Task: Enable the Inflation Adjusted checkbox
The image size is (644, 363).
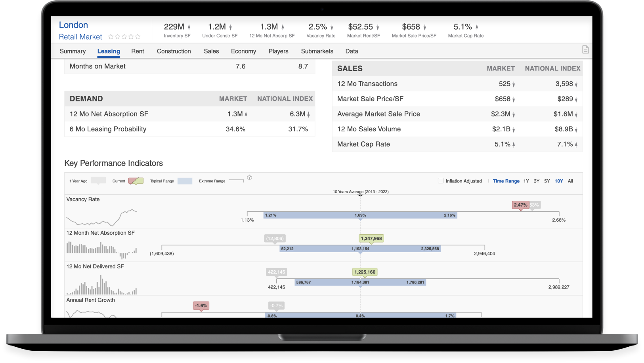Action: coord(440,181)
